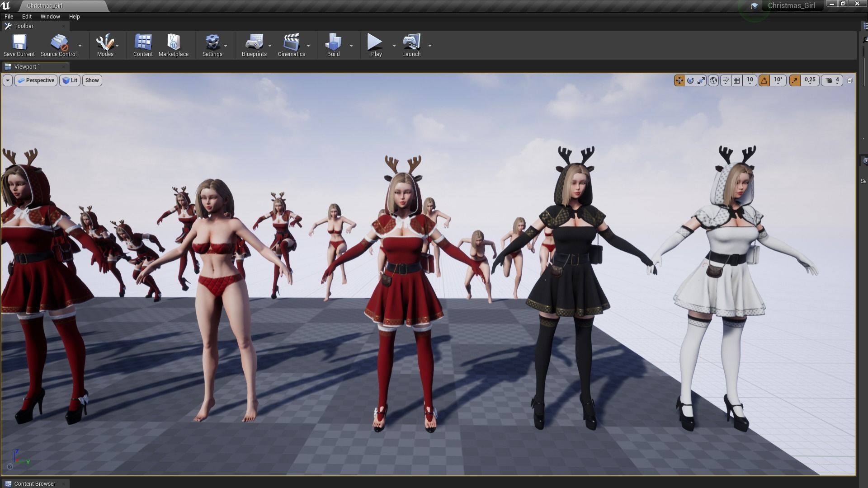Switch to the Content Browser tab

point(34,483)
